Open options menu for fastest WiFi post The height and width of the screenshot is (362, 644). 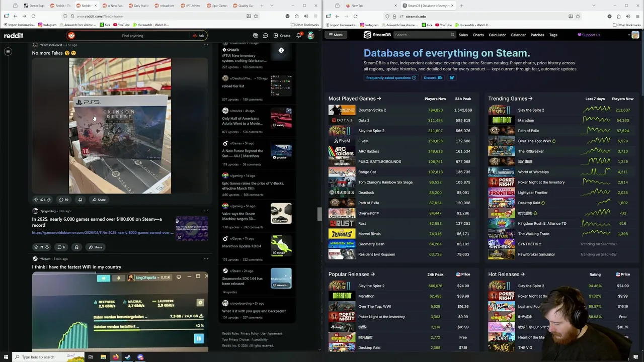(x=206, y=258)
